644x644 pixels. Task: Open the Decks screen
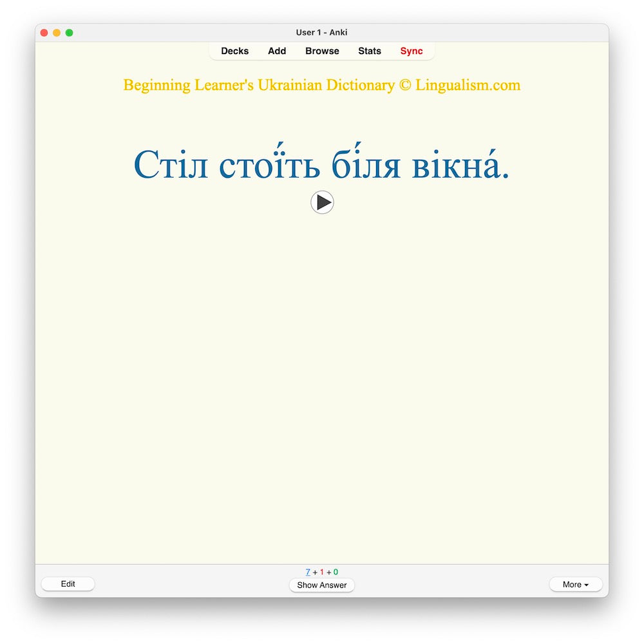tap(234, 51)
